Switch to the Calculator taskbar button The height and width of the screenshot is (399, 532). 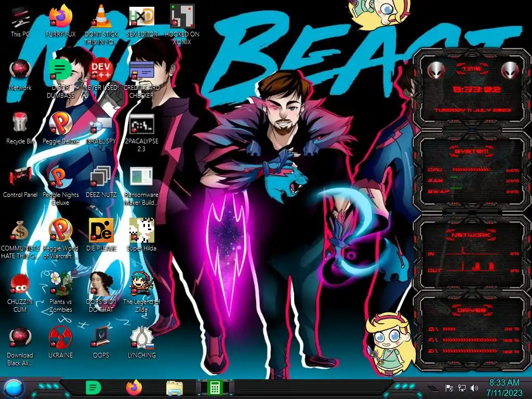click(x=215, y=388)
